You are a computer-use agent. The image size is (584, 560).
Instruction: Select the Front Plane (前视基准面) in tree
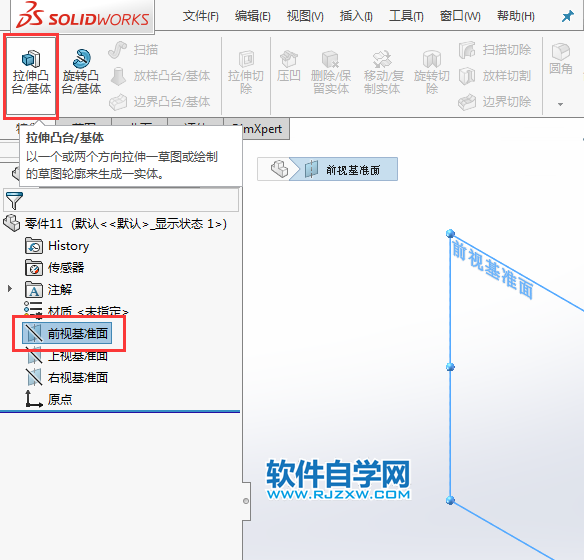tap(67, 333)
